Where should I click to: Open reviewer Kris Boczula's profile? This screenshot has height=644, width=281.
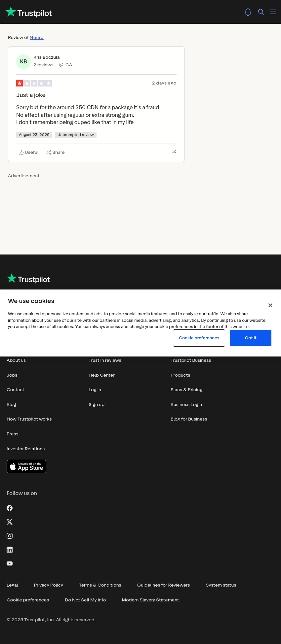click(46, 57)
